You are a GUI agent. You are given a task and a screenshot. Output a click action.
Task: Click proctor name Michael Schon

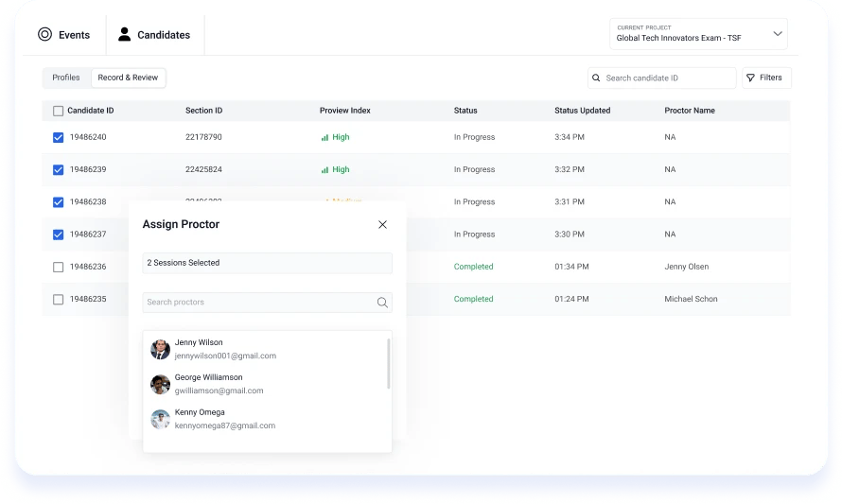point(691,299)
